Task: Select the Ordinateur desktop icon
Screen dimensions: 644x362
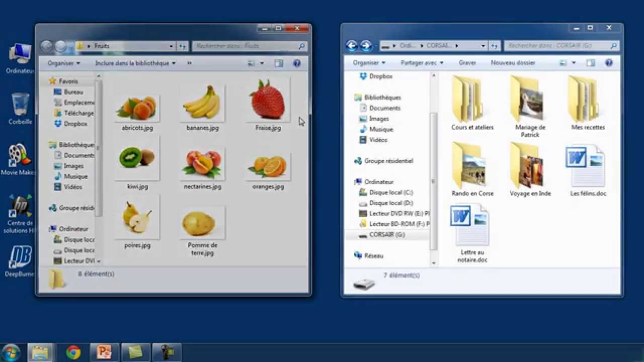Action: [x=20, y=59]
